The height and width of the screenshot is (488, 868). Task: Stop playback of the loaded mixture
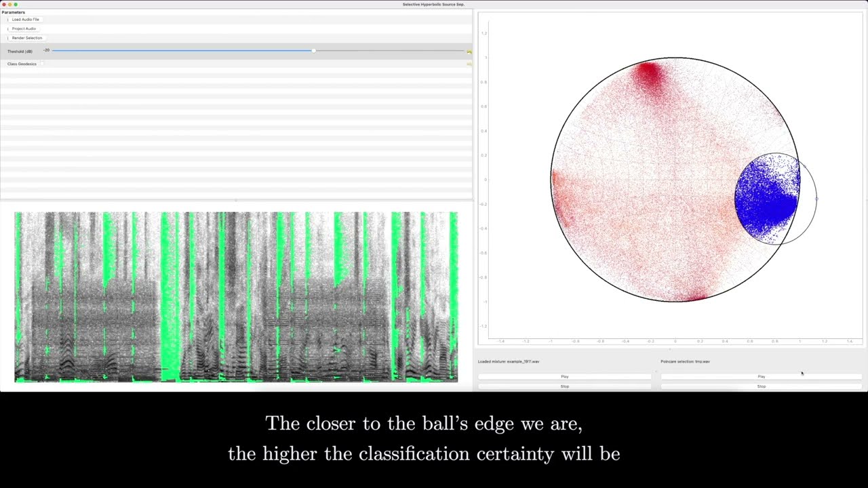[x=564, y=386]
